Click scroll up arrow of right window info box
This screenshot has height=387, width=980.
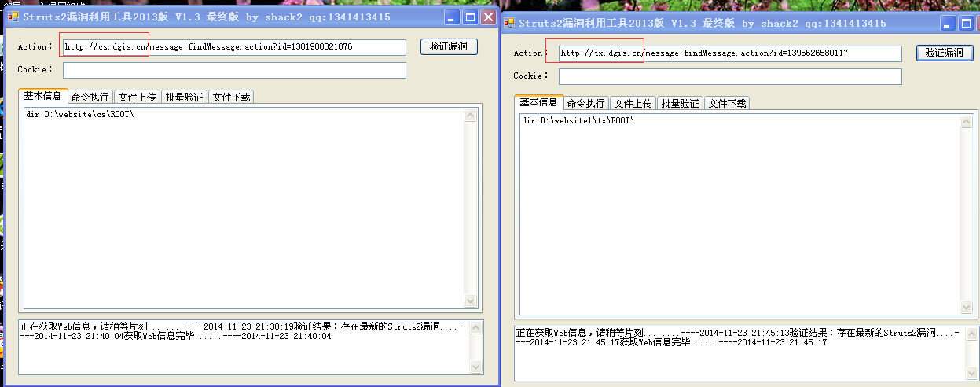[x=967, y=122]
